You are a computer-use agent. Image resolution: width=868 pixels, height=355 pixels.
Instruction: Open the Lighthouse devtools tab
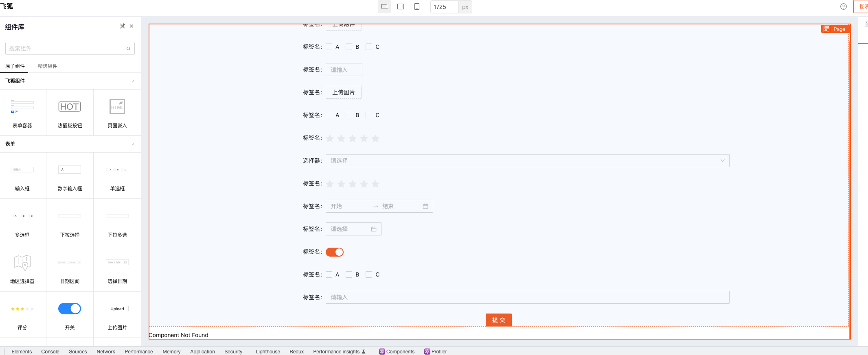(268, 351)
